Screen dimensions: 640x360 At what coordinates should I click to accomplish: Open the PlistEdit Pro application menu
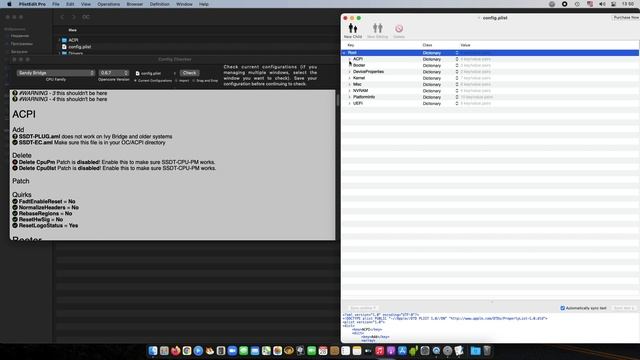pos(32,4)
